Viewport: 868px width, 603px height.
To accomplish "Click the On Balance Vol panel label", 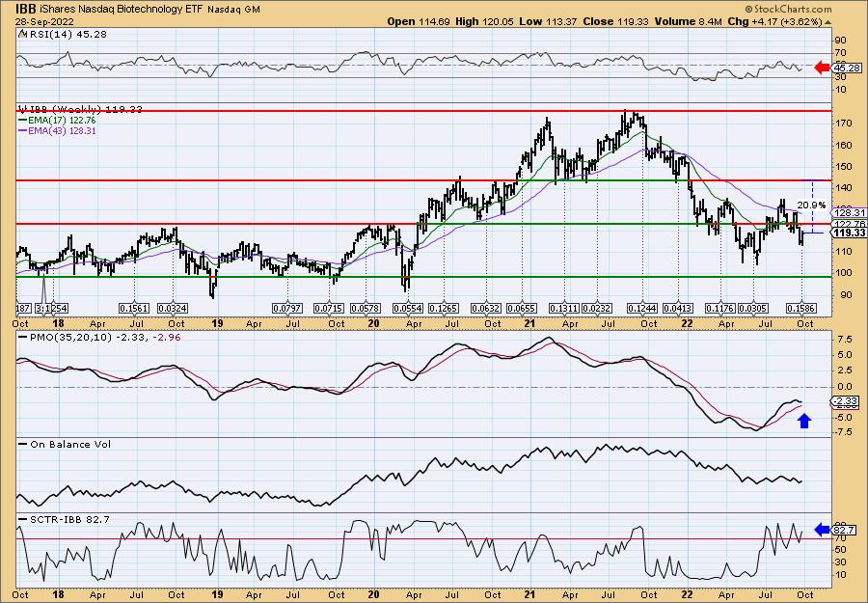I will (69, 445).
